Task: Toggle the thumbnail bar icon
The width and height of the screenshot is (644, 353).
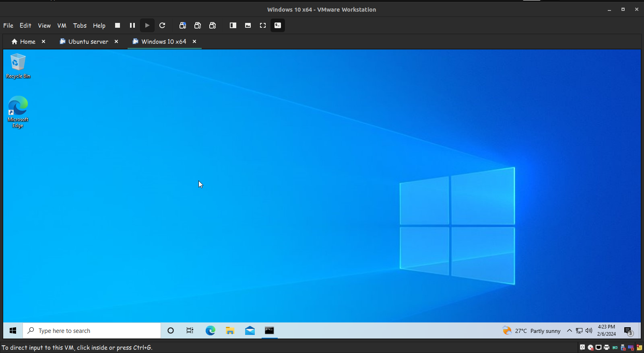Action: pyautogui.click(x=248, y=25)
